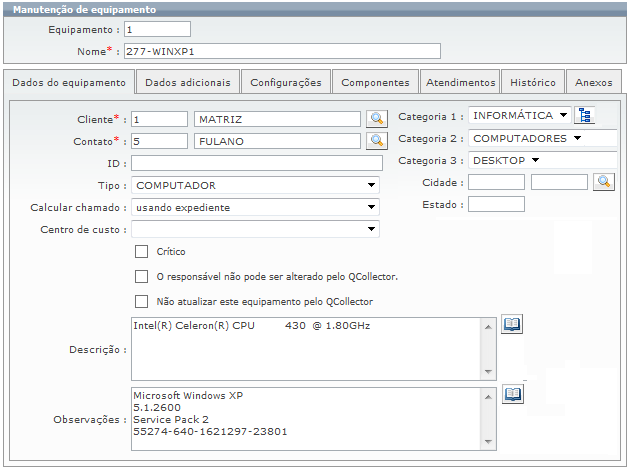The height and width of the screenshot is (470, 630).
Task: Open category tree icon beside INFORMÁTICA
Action: coord(585,115)
